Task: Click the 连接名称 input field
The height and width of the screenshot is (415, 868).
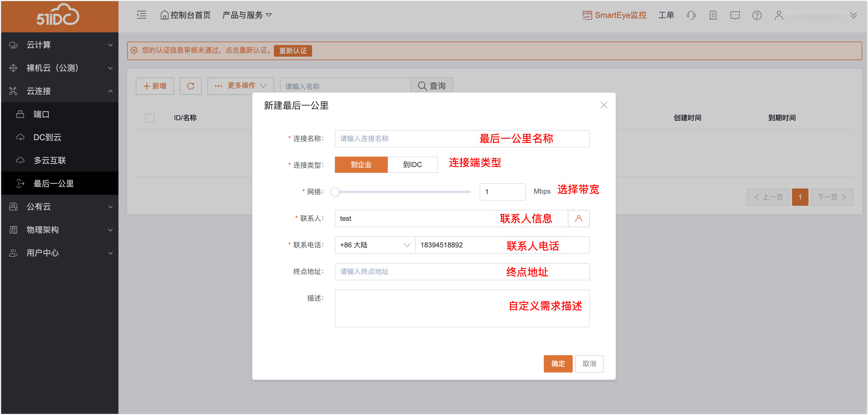Action: pyautogui.click(x=404, y=138)
